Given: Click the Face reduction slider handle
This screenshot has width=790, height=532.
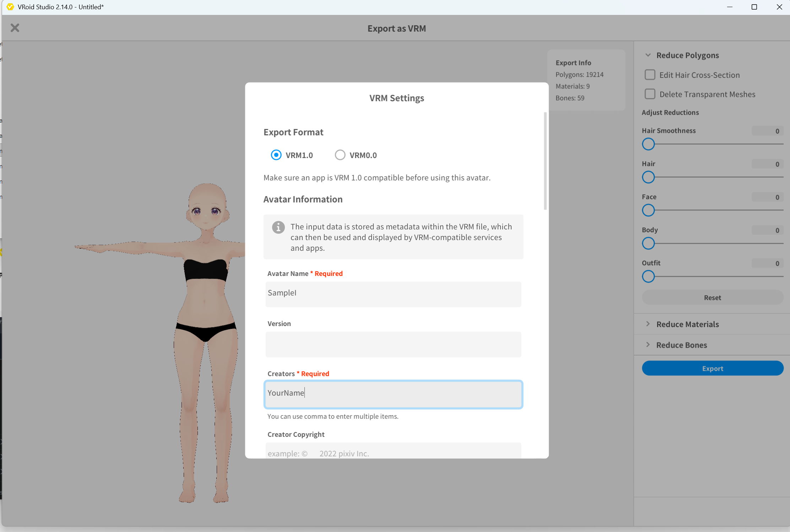Looking at the screenshot, I should [x=648, y=210].
